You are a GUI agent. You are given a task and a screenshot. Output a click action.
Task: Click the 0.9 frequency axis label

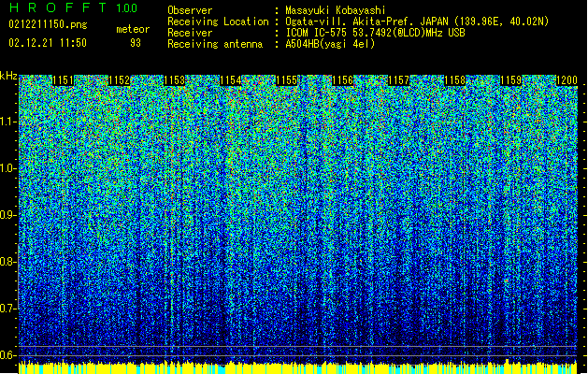point(8,215)
